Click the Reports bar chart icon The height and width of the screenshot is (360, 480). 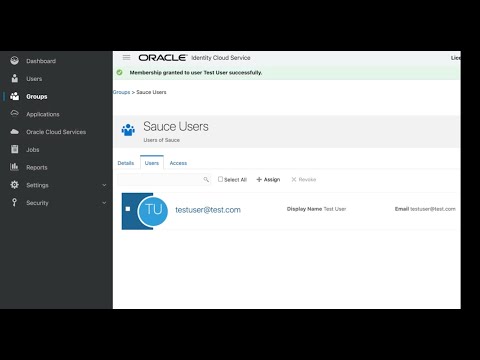tap(14, 167)
